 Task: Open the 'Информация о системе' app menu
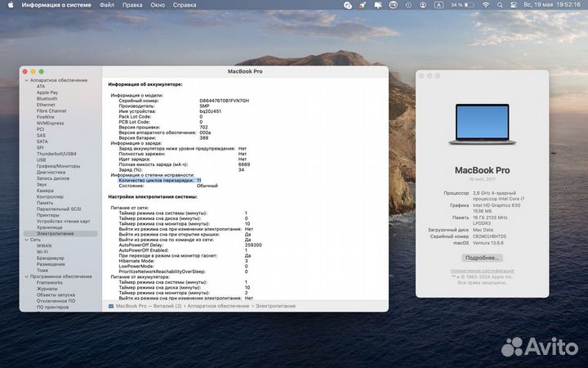pos(56,5)
